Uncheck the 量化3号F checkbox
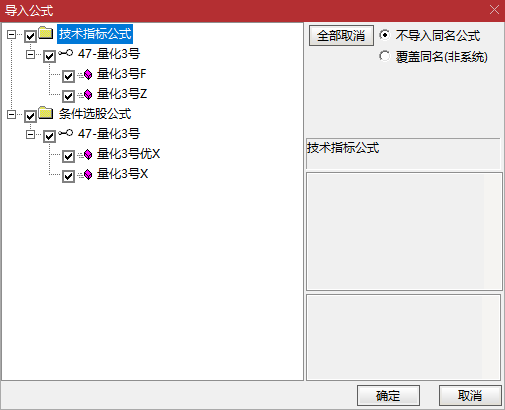Viewport: 505px width, 410px height. [68, 76]
